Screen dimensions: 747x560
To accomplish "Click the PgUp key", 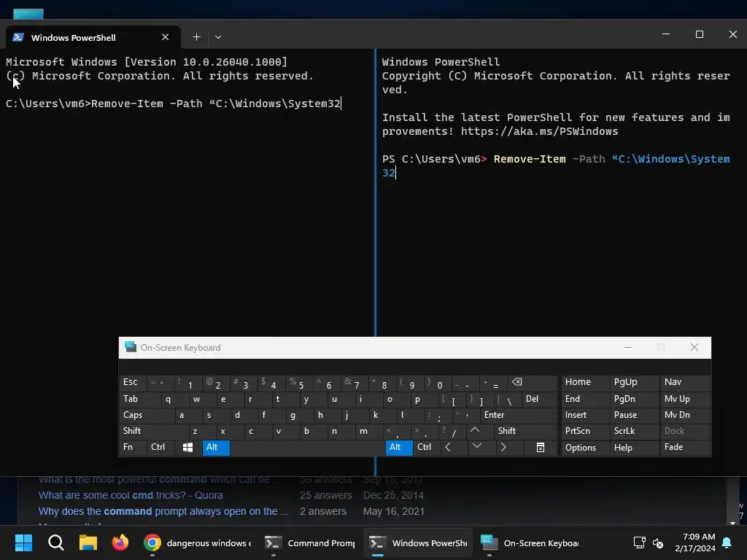I will 634,382.
